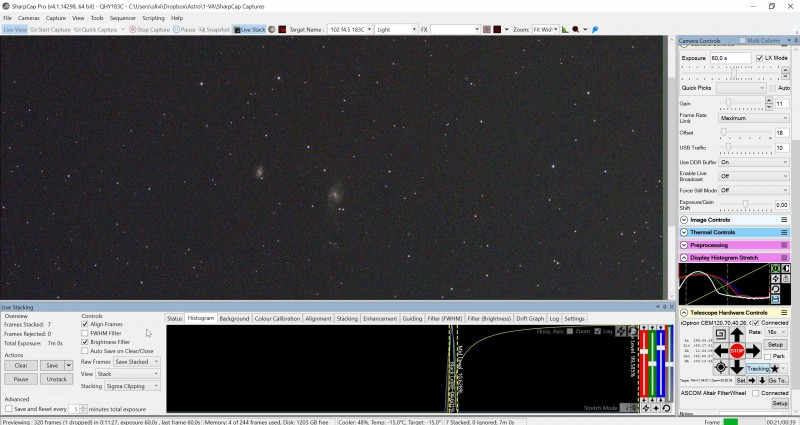Click the red STOP button in telescope controls
This screenshot has height=425, width=800.
pyautogui.click(x=737, y=351)
